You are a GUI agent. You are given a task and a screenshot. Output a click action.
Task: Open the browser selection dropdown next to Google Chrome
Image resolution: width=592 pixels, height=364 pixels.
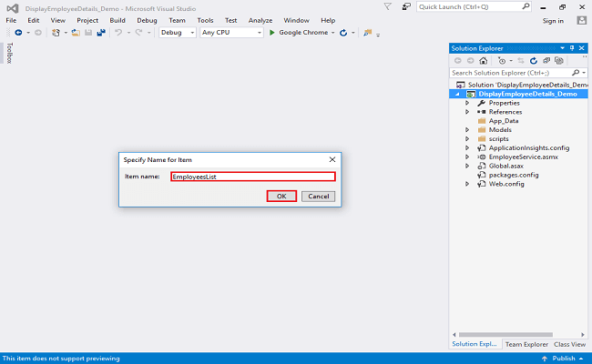tap(332, 33)
